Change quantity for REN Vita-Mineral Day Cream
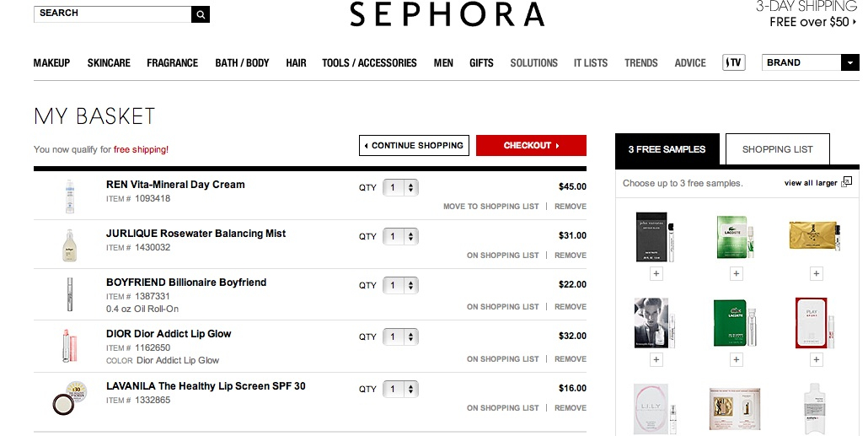868x436 pixels. click(401, 188)
